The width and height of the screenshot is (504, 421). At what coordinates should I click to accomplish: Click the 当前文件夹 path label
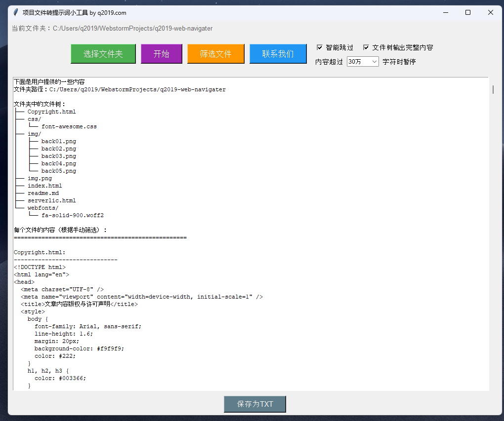coord(112,29)
